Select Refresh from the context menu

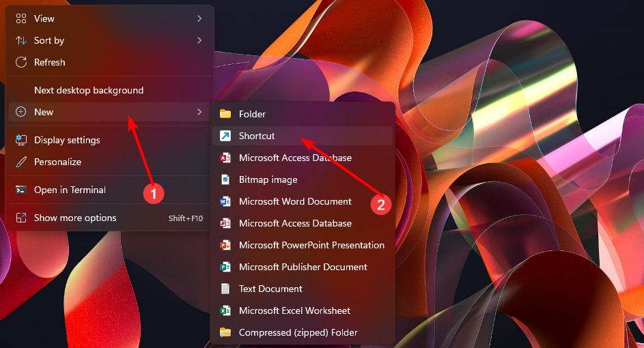pyautogui.click(x=110, y=62)
